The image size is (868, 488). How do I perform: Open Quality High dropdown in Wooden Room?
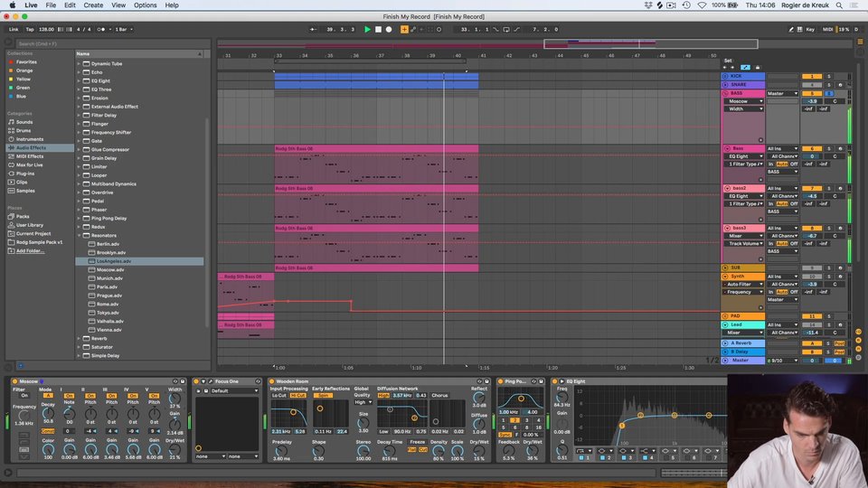(x=363, y=402)
